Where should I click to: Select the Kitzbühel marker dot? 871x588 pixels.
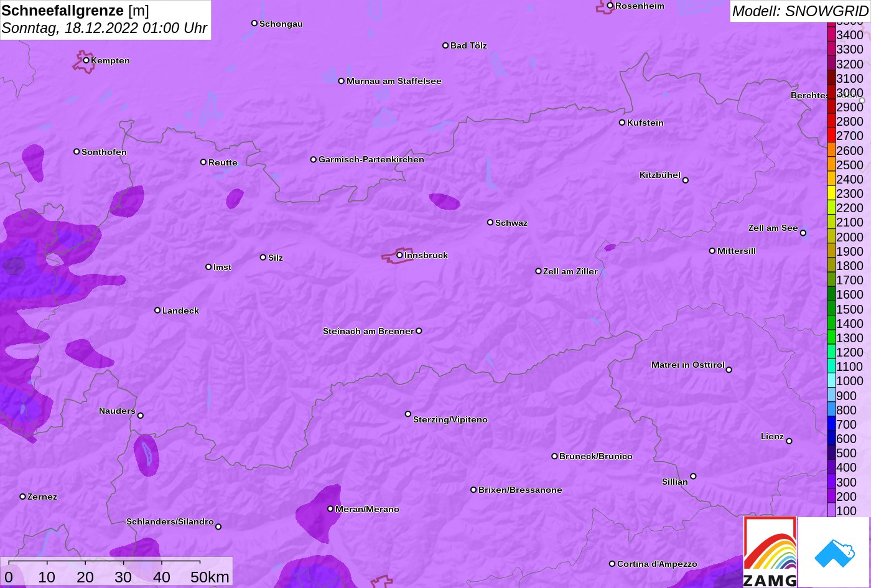coord(686,180)
